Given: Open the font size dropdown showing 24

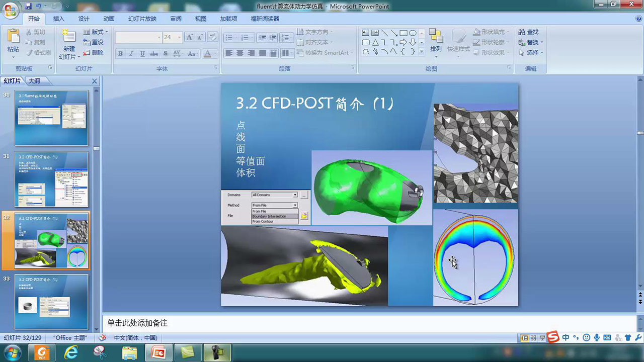Looking at the screenshot, I should (x=179, y=37).
